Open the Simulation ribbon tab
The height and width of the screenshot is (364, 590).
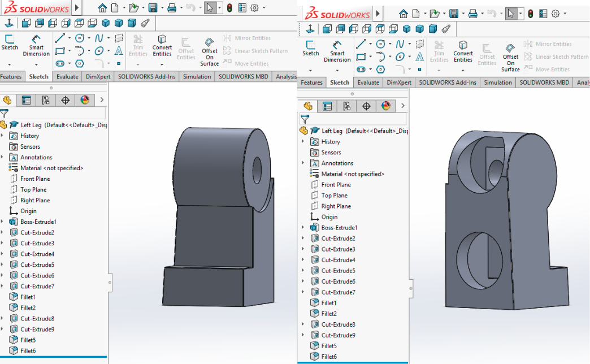coord(196,76)
